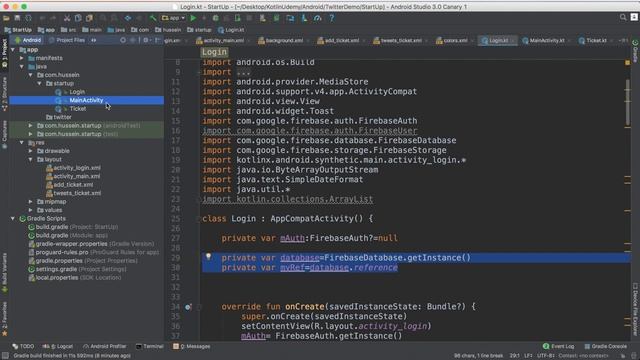This screenshot has height=360, width=640.
Task: Click the hide Project panel icon
Action: pyautogui.click(x=158, y=40)
